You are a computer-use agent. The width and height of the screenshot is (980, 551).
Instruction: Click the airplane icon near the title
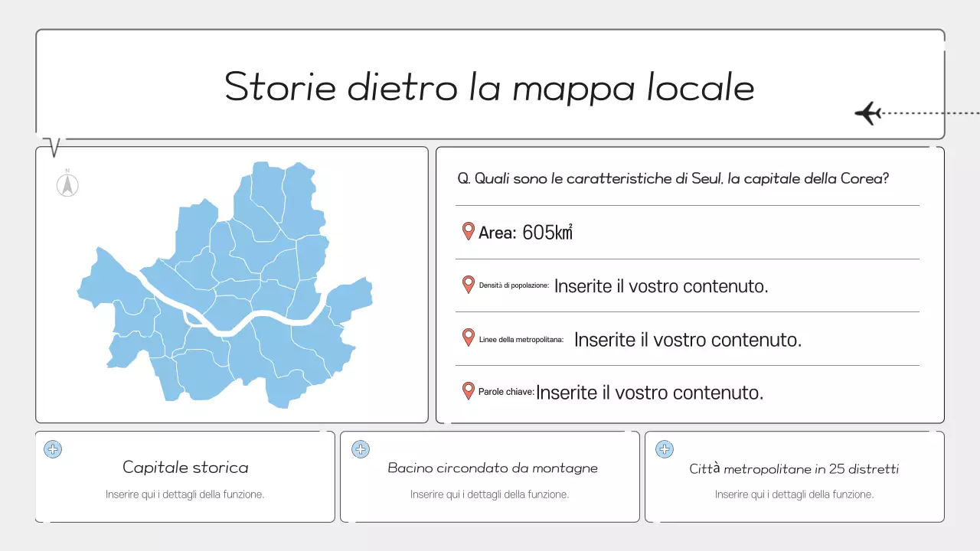(x=869, y=112)
